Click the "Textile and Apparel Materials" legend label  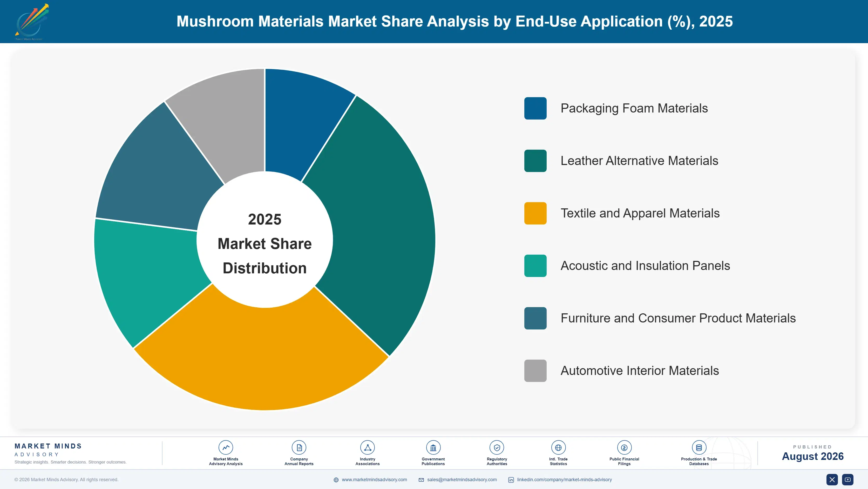coord(640,213)
